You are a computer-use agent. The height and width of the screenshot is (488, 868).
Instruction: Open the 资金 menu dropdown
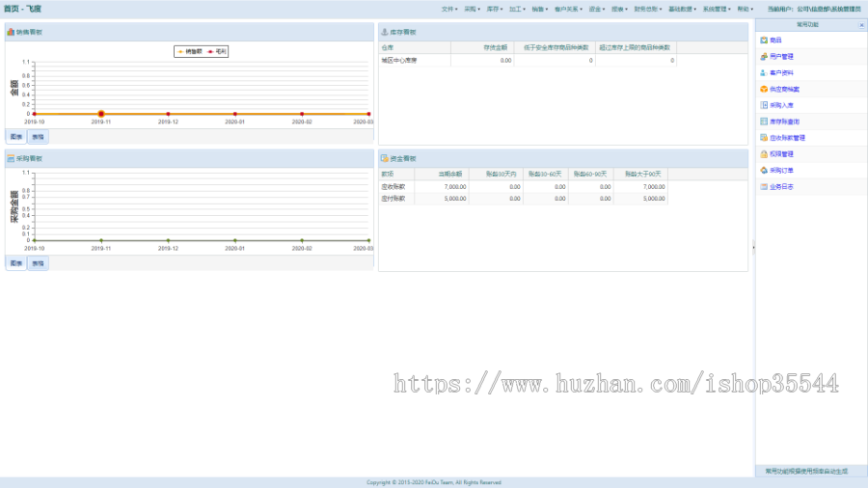coord(597,10)
